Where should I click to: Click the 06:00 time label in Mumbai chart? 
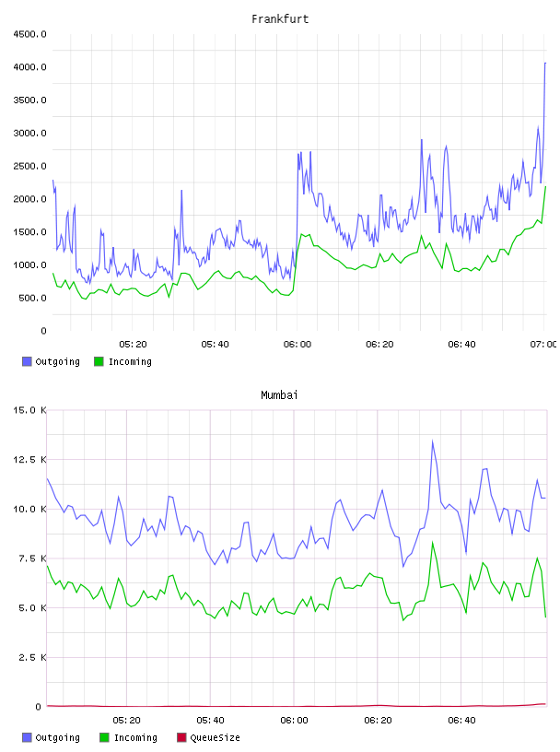294,721
